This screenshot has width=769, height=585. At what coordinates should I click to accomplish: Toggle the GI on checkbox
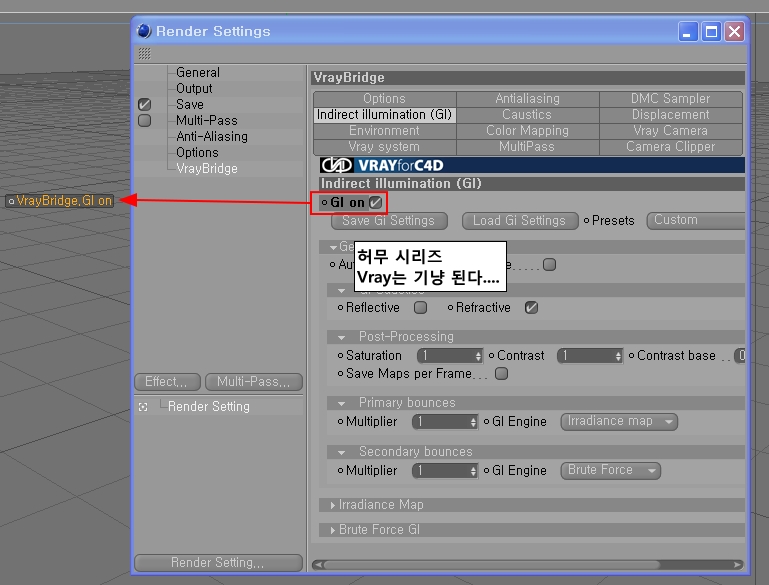[376, 202]
